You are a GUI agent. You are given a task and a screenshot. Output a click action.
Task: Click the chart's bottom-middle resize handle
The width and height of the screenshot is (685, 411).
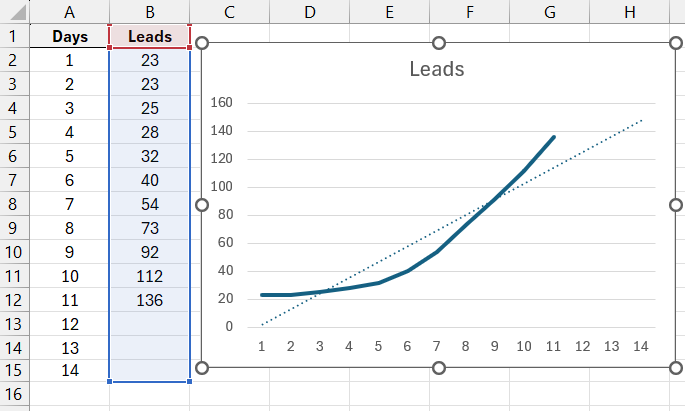(438, 367)
